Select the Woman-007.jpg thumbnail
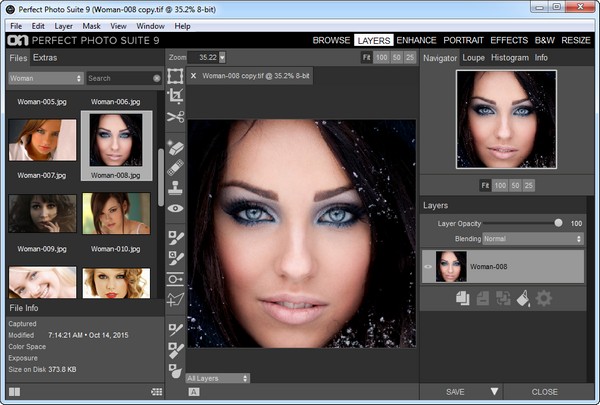 pos(42,141)
